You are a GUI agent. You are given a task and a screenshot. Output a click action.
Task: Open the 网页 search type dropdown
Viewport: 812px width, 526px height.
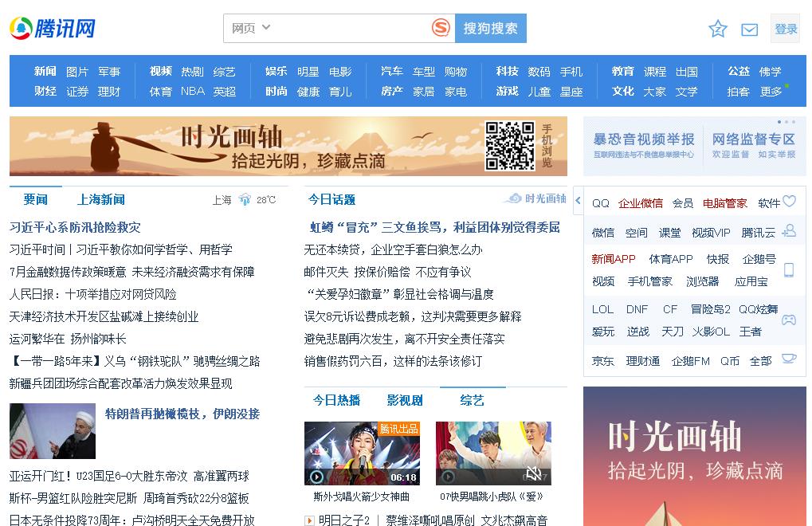tap(251, 28)
